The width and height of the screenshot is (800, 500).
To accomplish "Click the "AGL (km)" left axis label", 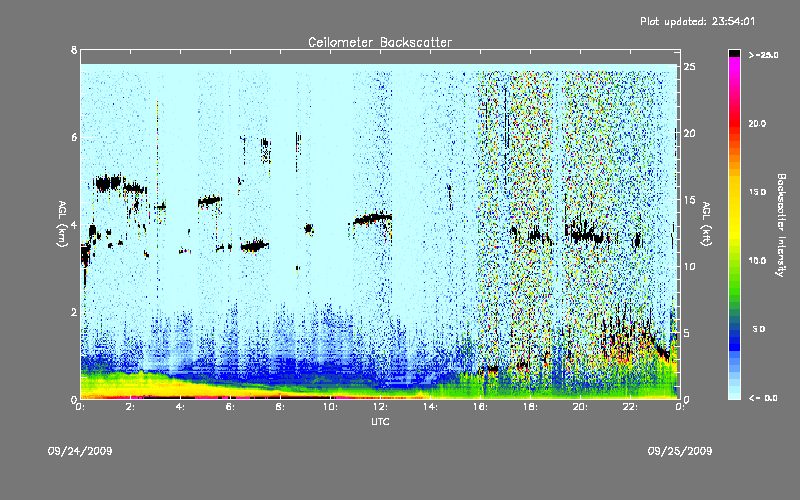I will (x=62, y=224).
